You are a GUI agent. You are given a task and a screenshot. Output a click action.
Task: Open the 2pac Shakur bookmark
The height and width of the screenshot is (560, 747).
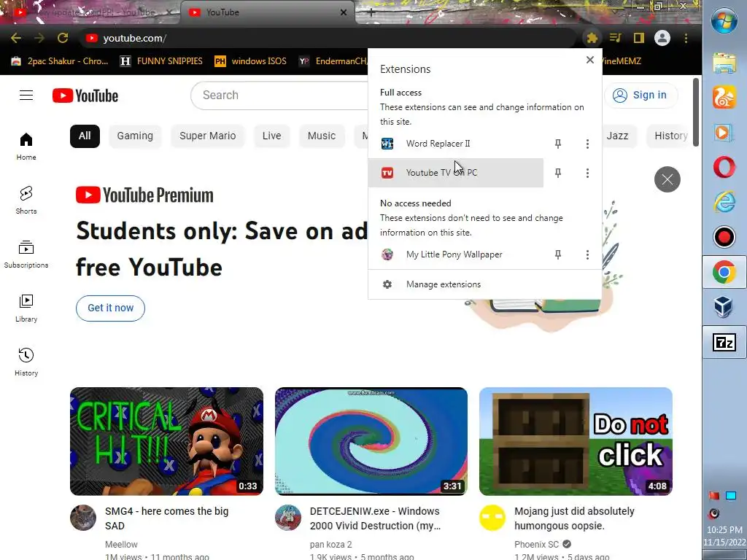click(60, 61)
